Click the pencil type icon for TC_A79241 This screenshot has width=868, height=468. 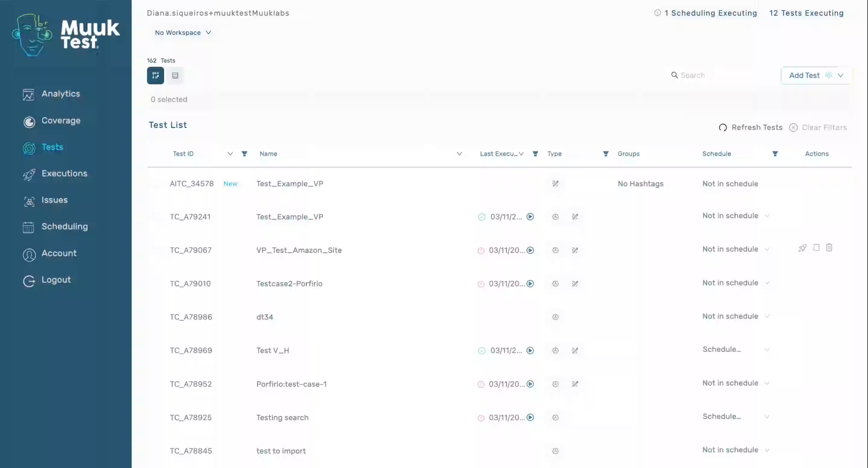[x=575, y=217]
